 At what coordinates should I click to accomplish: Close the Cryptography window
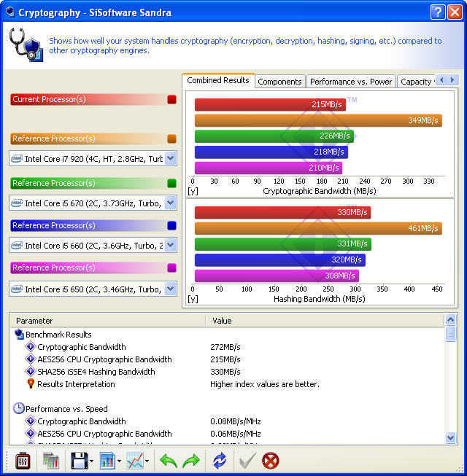pos(455,12)
